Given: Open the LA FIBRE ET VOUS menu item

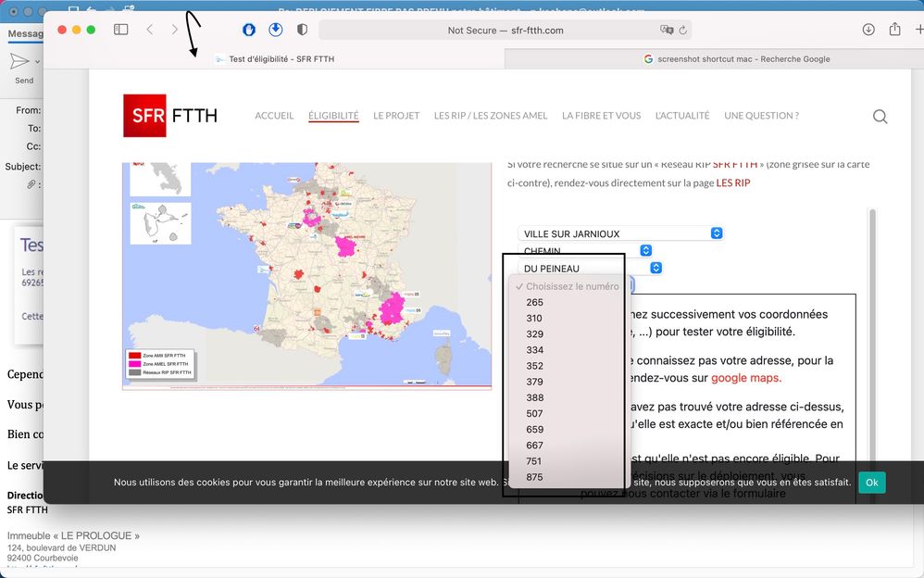Looking at the screenshot, I should click(601, 115).
